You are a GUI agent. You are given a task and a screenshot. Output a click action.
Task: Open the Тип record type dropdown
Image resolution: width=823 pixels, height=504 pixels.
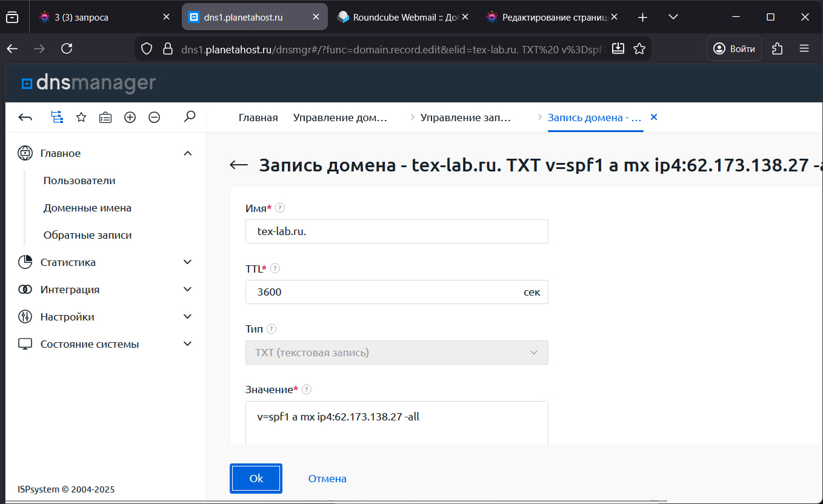point(396,353)
